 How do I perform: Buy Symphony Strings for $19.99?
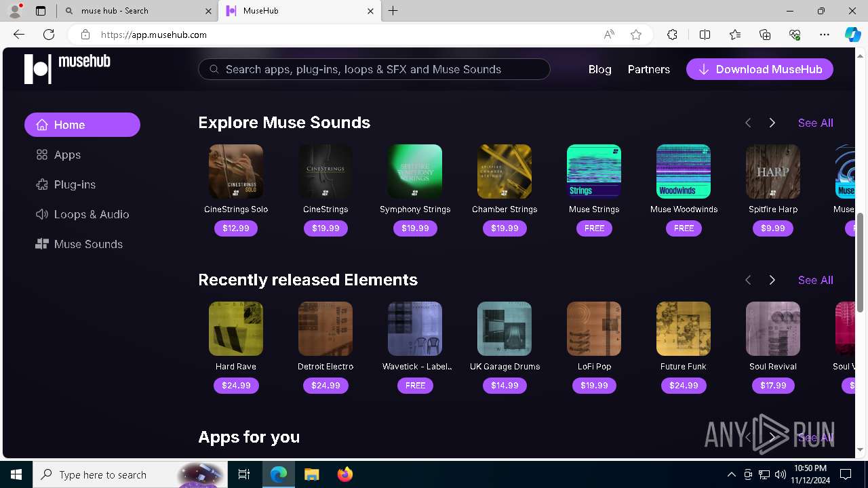415,228
